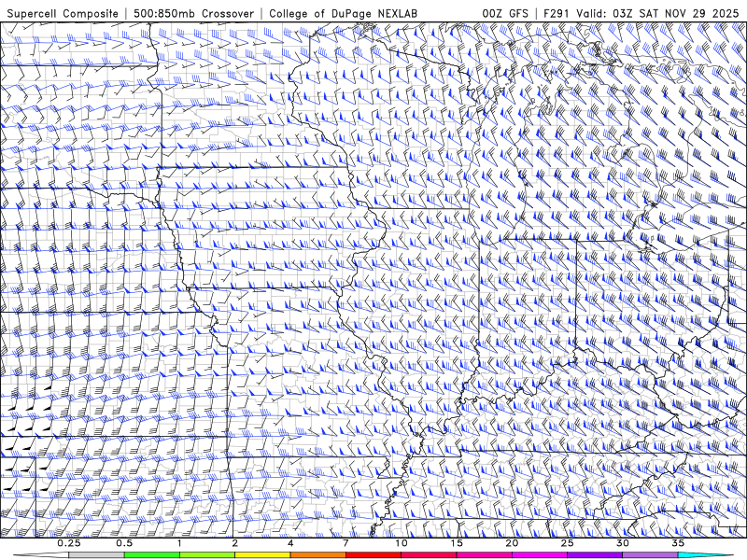Click the colorbar label reading 35
Image resolution: width=747 pixels, height=560 pixels.
[x=678, y=543]
